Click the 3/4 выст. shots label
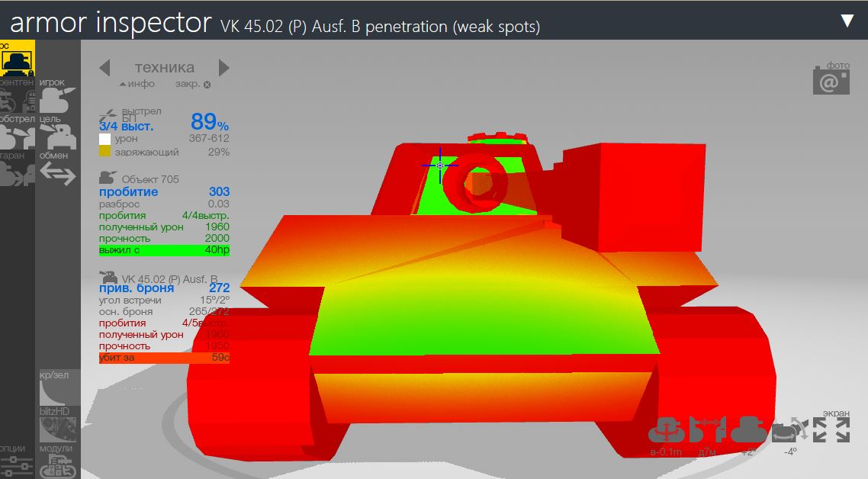This screenshot has height=479, width=868. click(x=126, y=127)
